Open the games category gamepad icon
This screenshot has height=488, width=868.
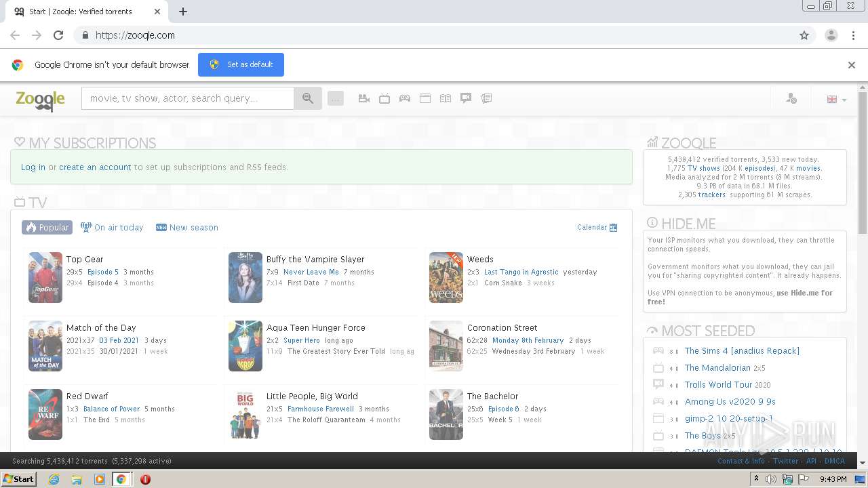405,98
